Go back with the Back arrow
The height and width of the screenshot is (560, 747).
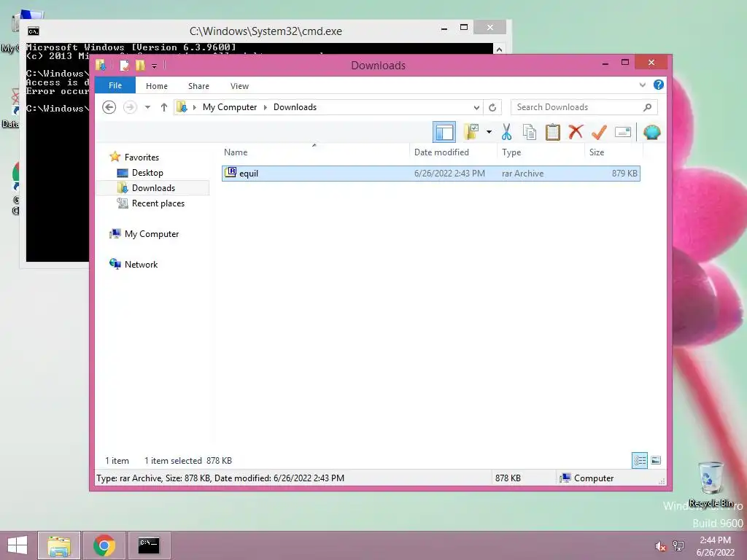(109, 107)
